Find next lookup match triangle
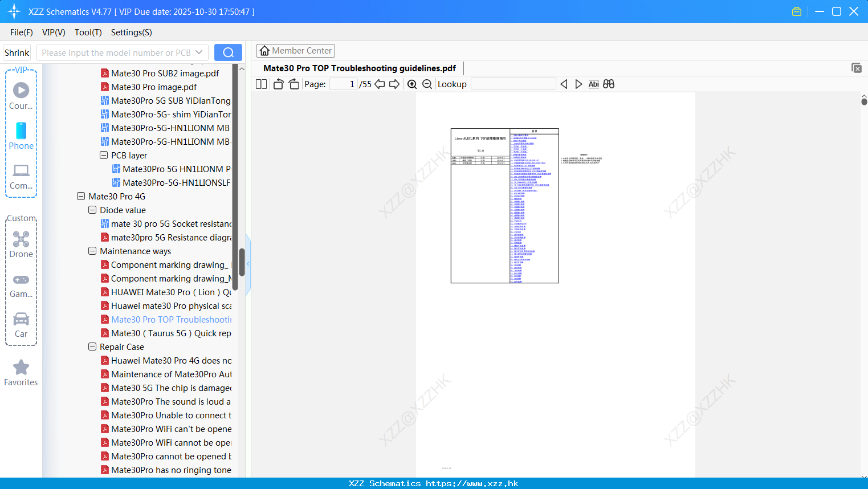Screen dimensions: 868x489 [x=578, y=84]
